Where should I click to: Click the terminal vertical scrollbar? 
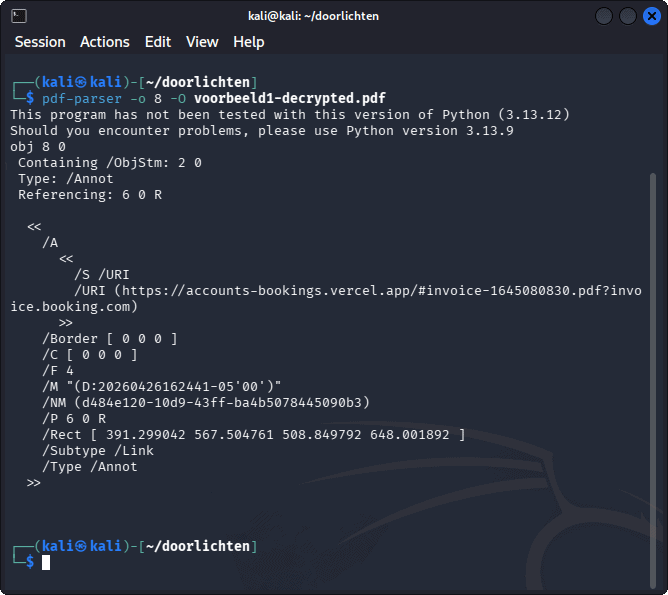point(653,379)
